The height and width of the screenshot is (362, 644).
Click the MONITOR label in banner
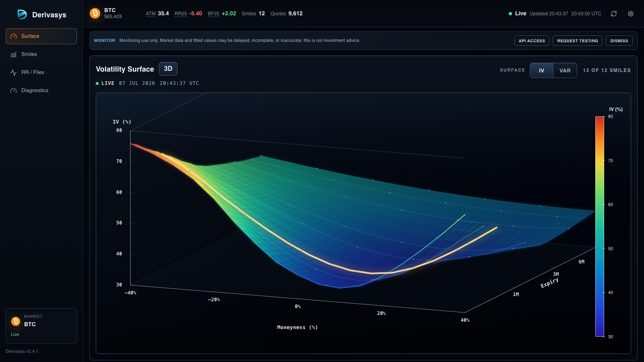(x=105, y=41)
